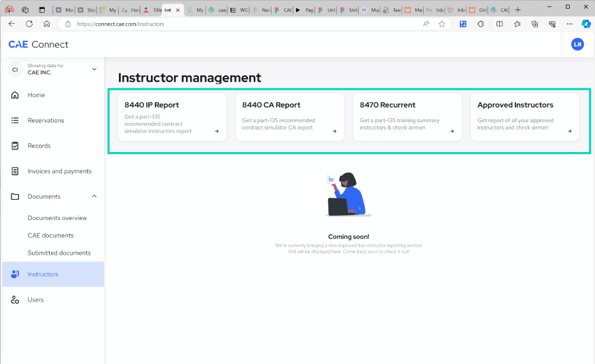Open the browser workspaces icon
595x364 pixels.
click(25, 10)
